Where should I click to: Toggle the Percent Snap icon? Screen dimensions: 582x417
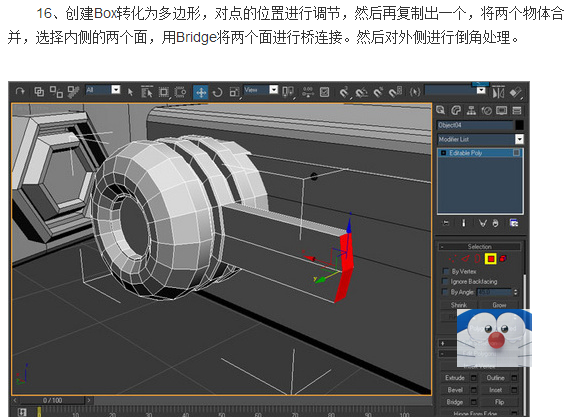pos(378,92)
